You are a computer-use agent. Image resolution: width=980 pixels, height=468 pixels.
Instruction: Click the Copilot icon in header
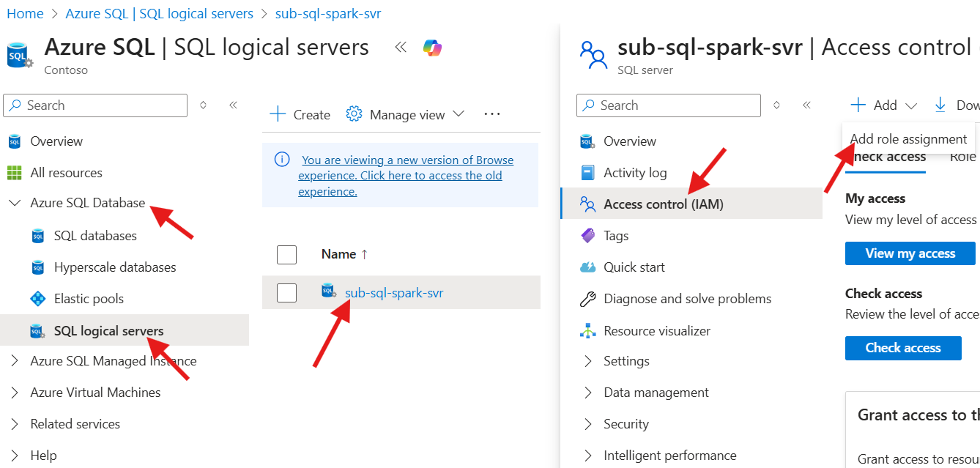[x=432, y=48]
